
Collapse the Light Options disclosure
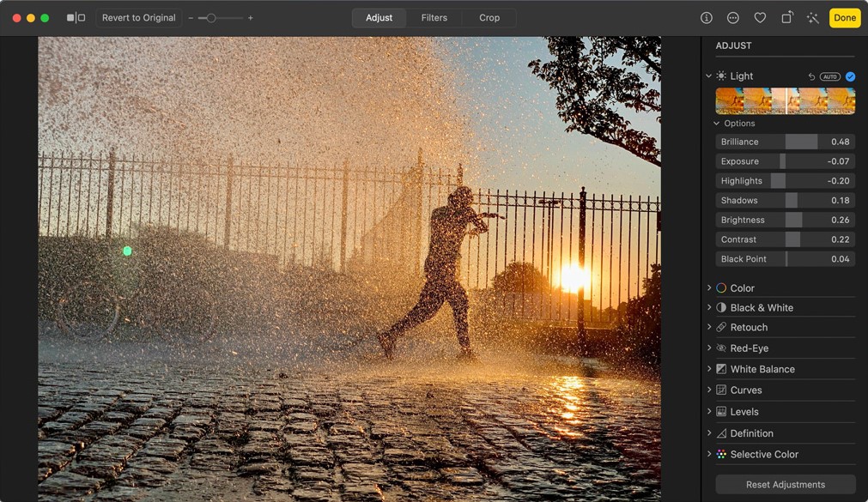(x=717, y=124)
